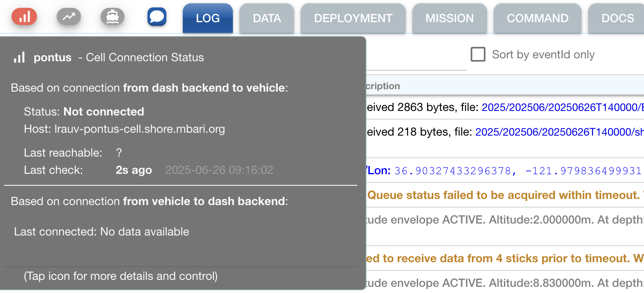Click the gray ship icon
The height and width of the screenshot is (293, 644).
(x=112, y=17)
